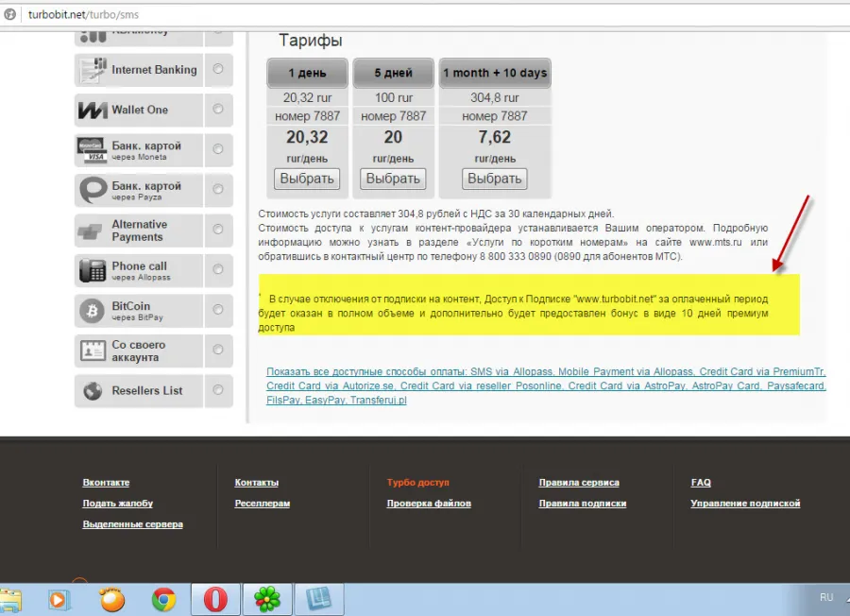Open the Opera browser taskbar icon
Viewport: 850px width, 616px height.
[215, 600]
